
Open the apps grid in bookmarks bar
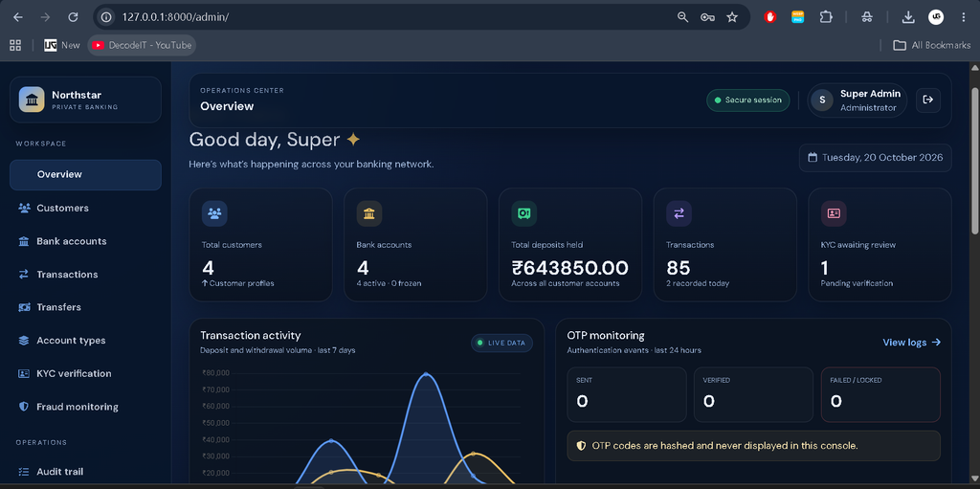[15, 45]
